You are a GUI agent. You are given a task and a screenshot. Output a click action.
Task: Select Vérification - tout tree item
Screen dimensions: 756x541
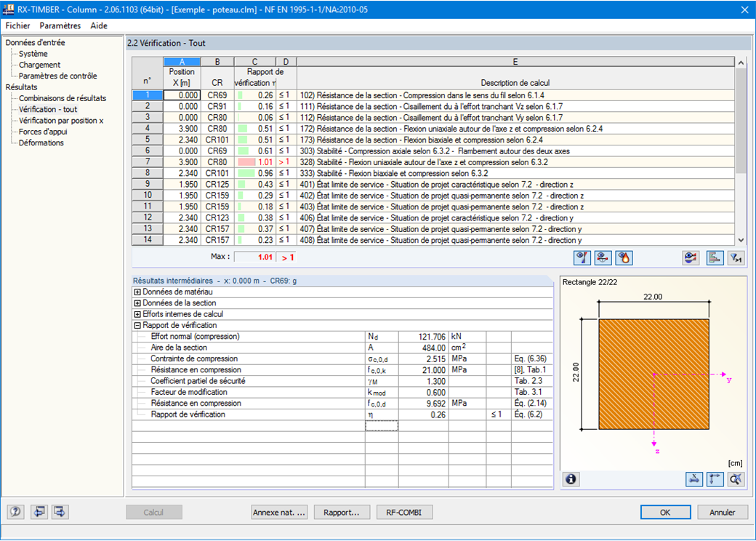[x=48, y=109]
